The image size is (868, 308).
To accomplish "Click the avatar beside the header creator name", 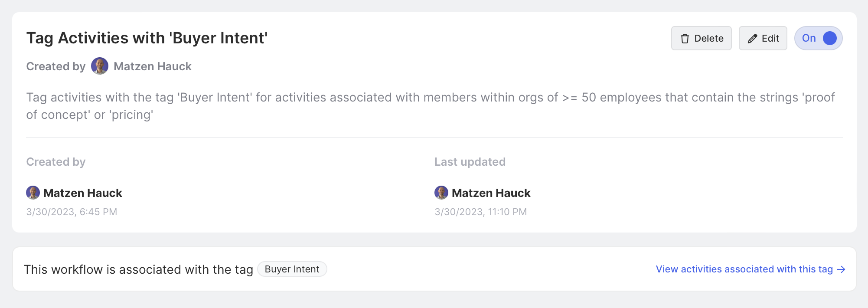I will pyautogui.click(x=100, y=66).
